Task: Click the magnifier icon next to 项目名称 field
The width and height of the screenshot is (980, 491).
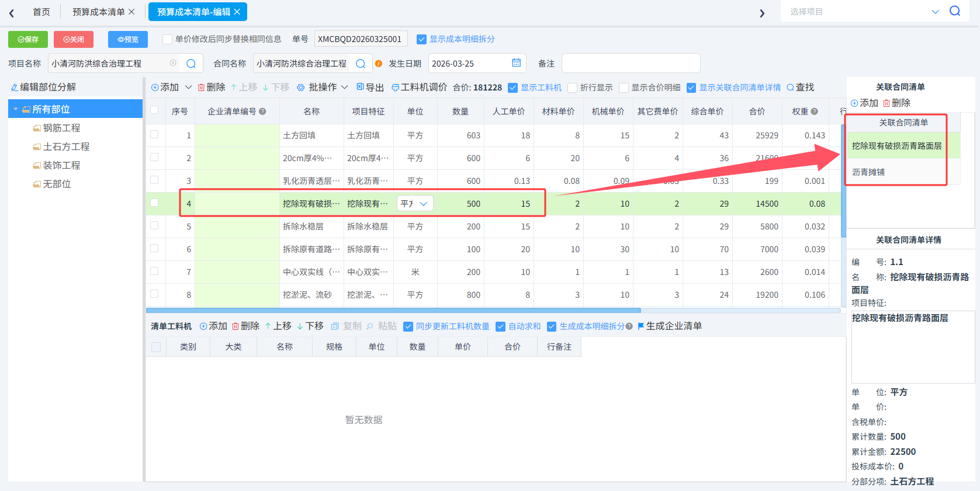Action: (x=191, y=64)
